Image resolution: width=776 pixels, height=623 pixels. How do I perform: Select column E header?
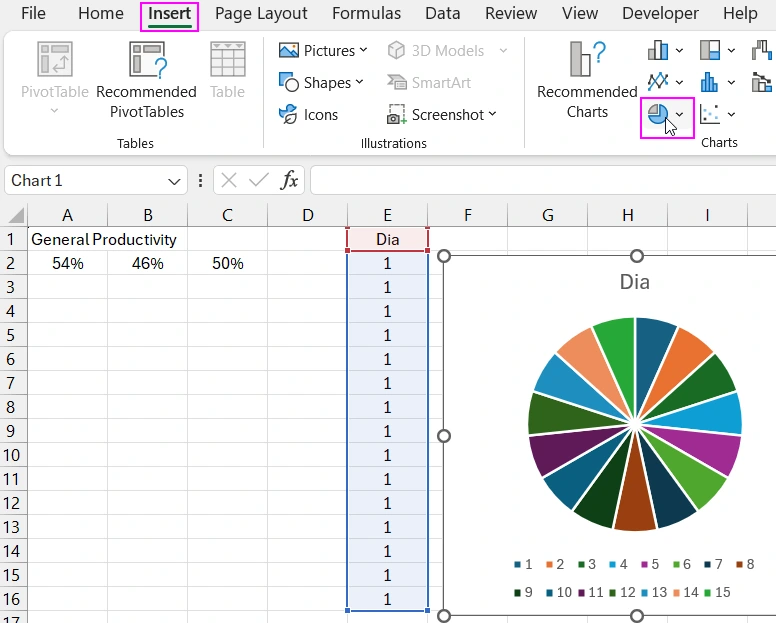pos(388,215)
